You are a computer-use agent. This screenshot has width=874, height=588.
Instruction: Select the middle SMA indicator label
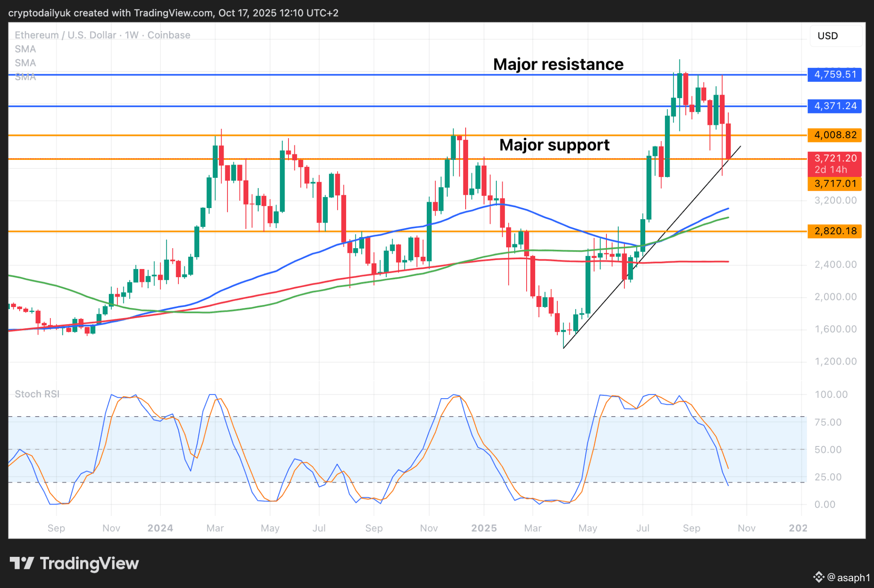(x=25, y=63)
